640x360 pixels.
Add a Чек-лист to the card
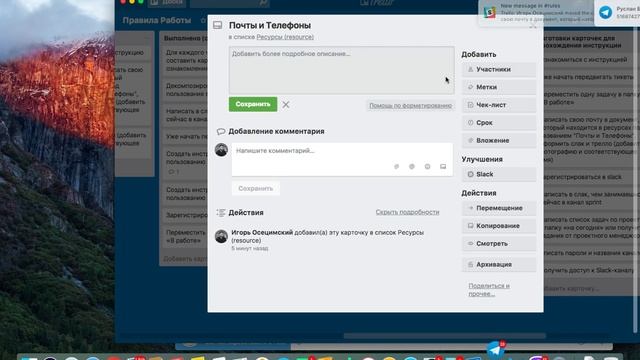coord(499,105)
